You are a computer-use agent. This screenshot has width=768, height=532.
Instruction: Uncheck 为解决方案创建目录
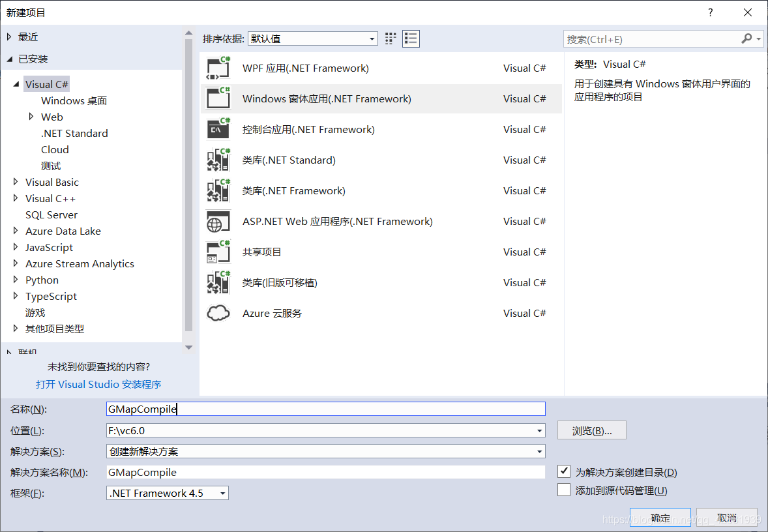coord(564,472)
